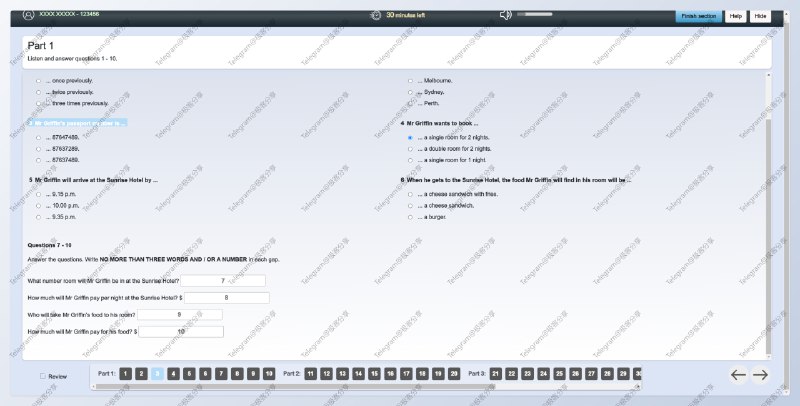This screenshot has height=406, width=800.
Task: Go to the previous question arrow
Action: click(x=738, y=375)
